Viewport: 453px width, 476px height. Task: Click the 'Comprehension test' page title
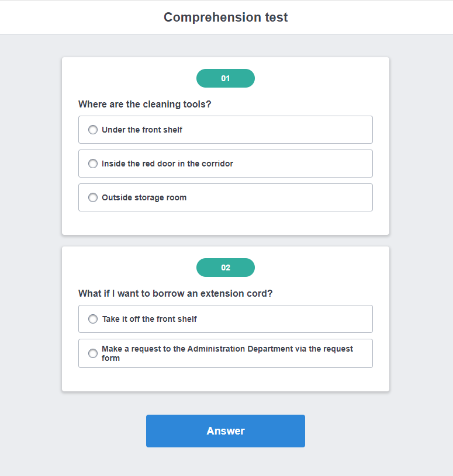coord(226,17)
